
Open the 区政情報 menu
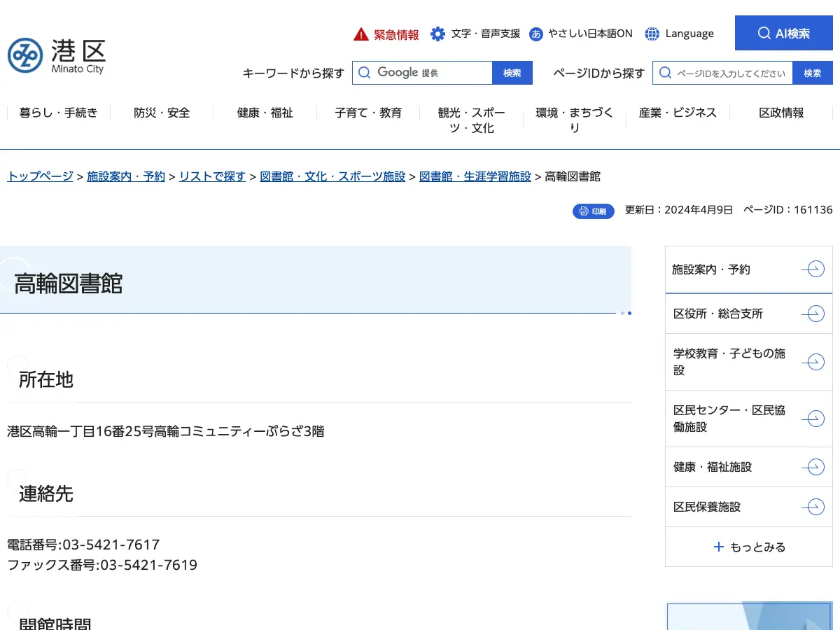pos(781,113)
